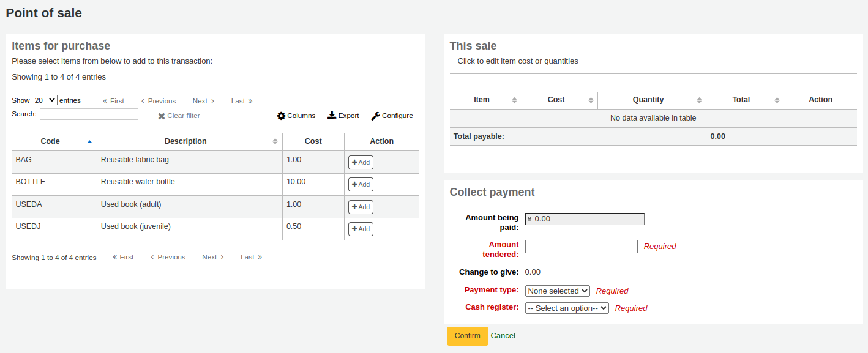Click the Export download icon
The width and height of the screenshot is (868, 353).
point(331,116)
